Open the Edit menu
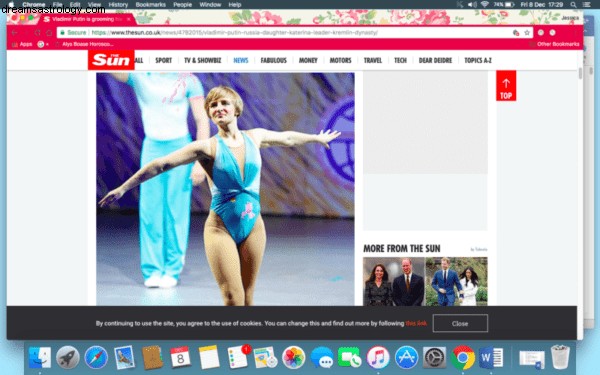This screenshot has height=375, width=600. coord(75,5)
